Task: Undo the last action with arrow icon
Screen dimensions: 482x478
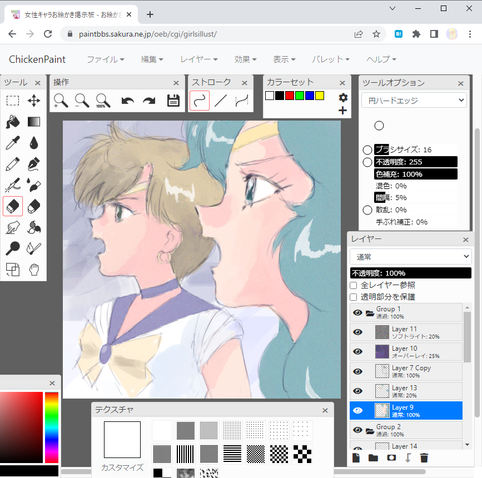Action: click(128, 101)
